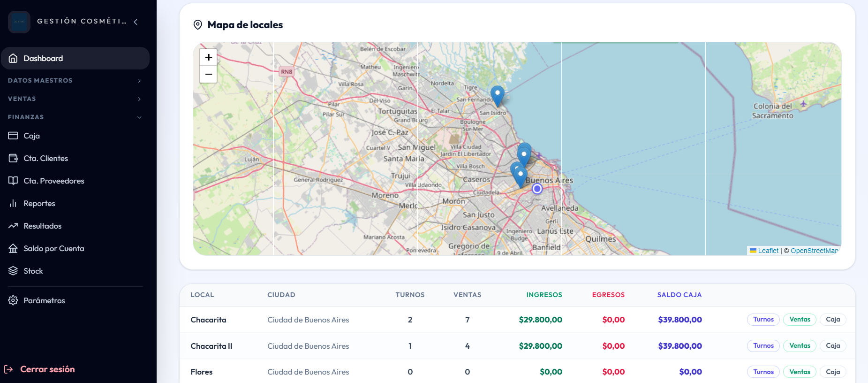Open the OpenStreetMap attribution link
Screen dimensions: 868x383
coord(815,251)
